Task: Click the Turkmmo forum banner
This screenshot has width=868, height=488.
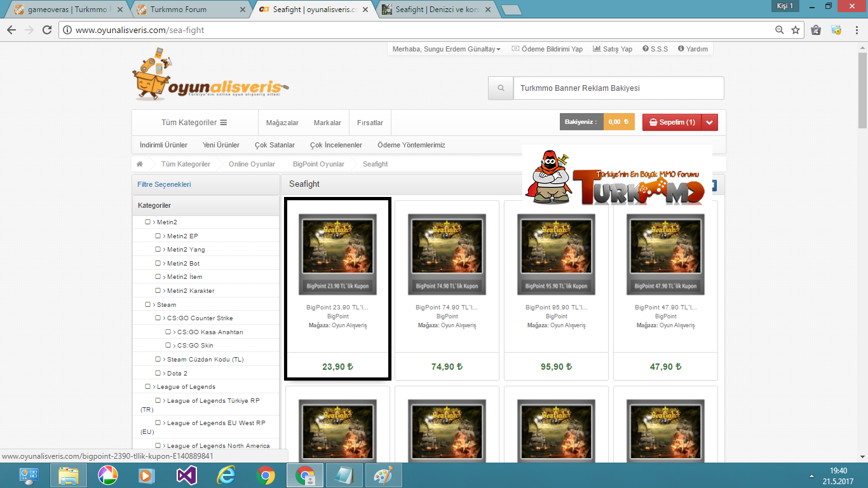Action: (x=617, y=177)
